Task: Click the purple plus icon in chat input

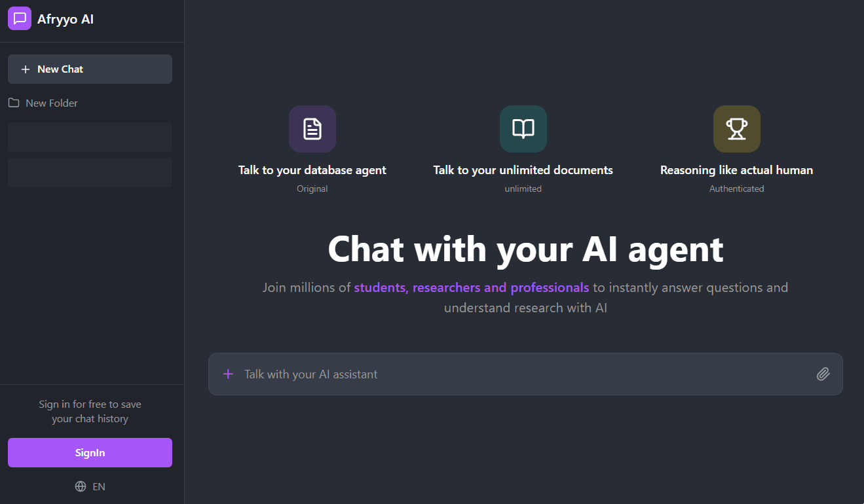Action: tap(228, 374)
